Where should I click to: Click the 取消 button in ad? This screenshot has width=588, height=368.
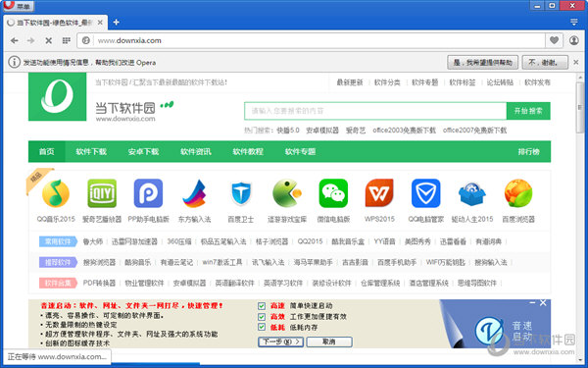329,342
